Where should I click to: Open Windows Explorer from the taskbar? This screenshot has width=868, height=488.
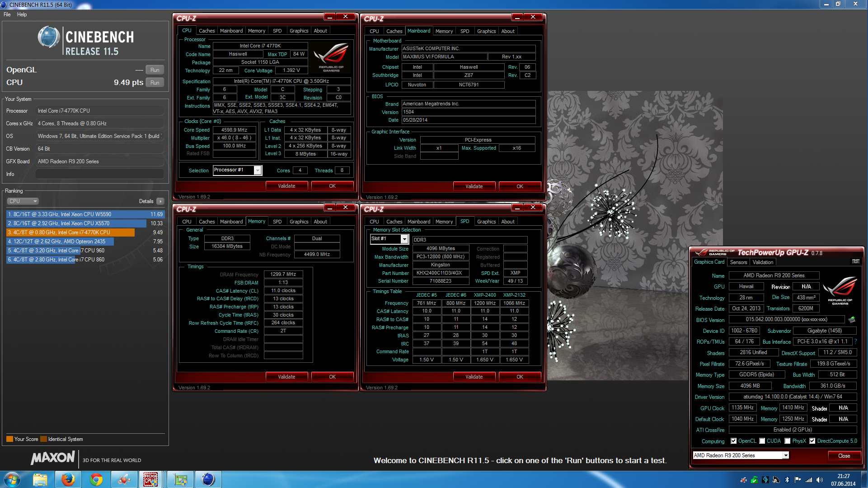click(40, 479)
